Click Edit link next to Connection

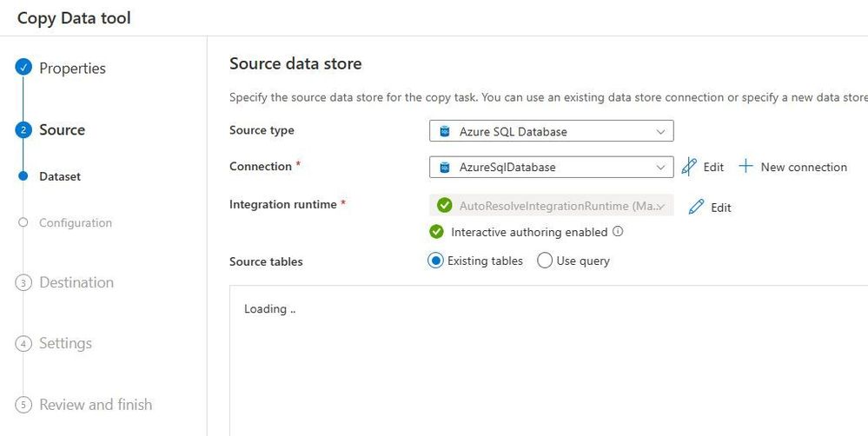coord(713,167)
